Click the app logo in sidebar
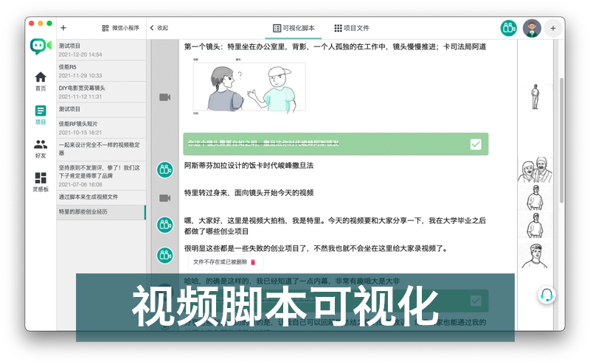Image resolution: width=590 pixels, height=364 pixels. [x=41, y=46]
